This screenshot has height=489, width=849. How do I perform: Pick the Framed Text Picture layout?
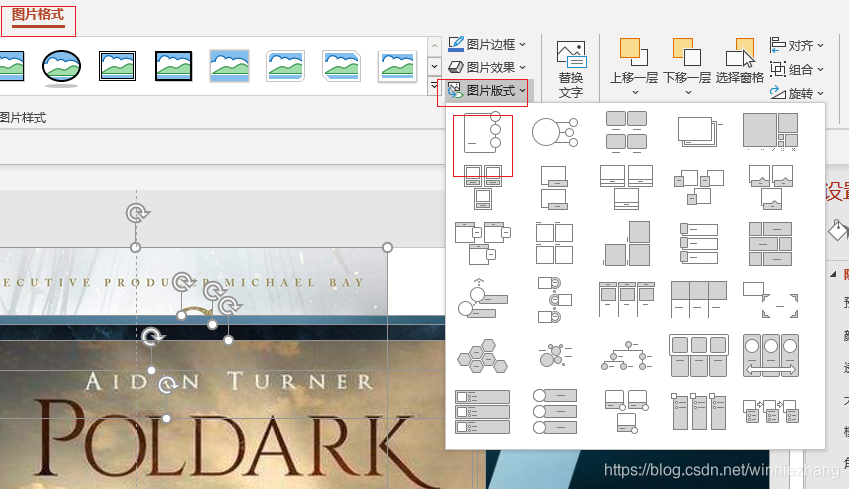pyautogui.click(x=770, y=299)
